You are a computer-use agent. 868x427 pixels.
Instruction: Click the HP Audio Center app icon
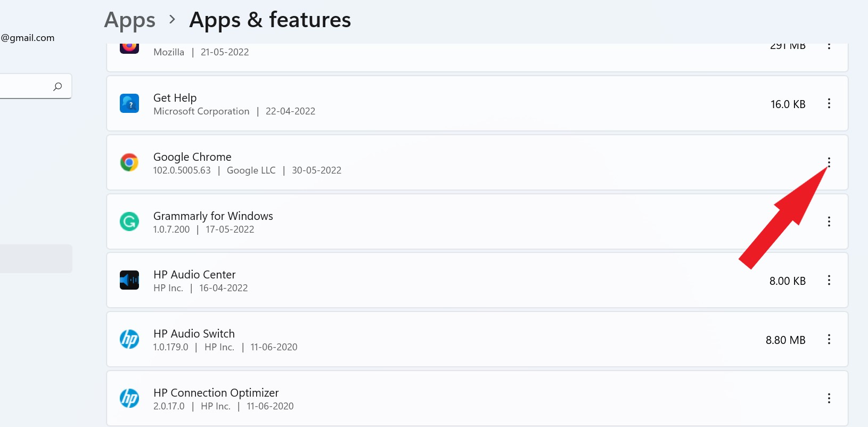tap(129, 280)
